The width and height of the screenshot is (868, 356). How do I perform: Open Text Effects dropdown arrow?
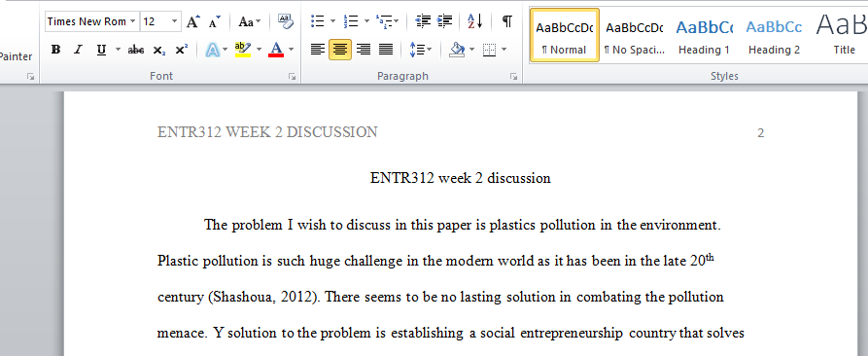tap(226, 50)
